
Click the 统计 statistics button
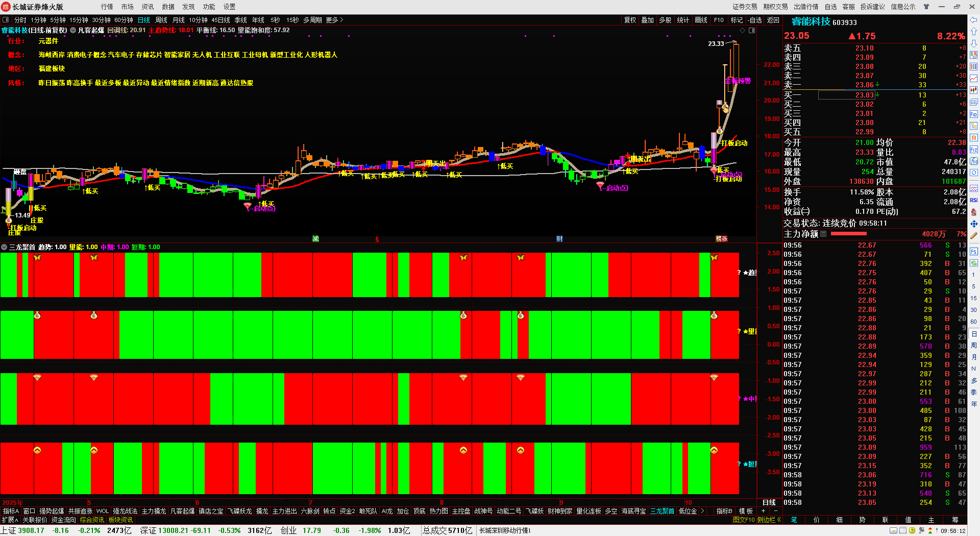683,20
